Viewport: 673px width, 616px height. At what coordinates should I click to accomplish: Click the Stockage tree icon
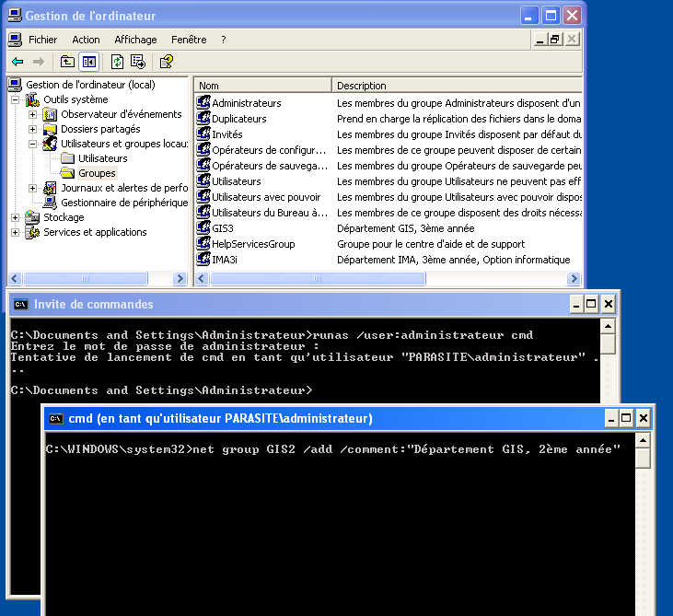tap(32, 217)
